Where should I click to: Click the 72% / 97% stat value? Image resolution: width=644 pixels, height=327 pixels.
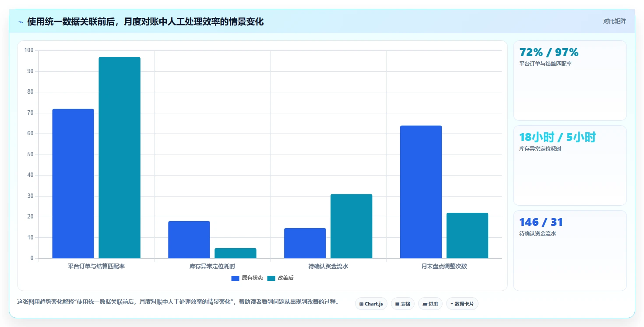pyautogui.click(x=549, y=53)
